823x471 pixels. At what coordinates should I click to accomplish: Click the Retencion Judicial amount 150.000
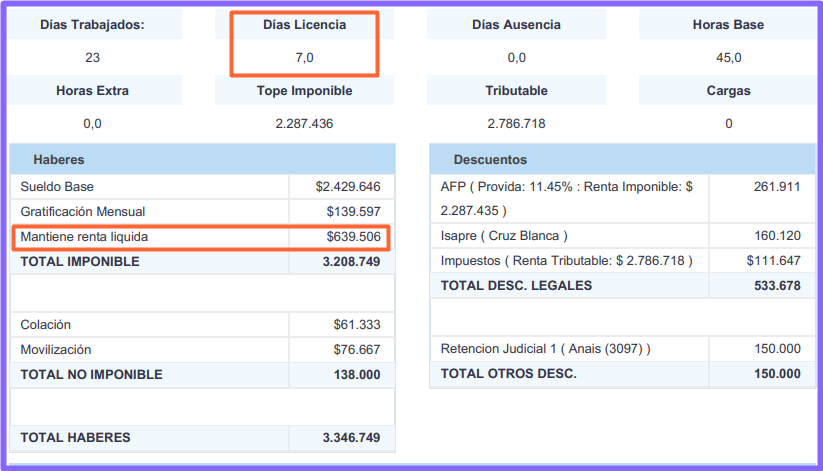pyautogui.click(x=777, y=349)
